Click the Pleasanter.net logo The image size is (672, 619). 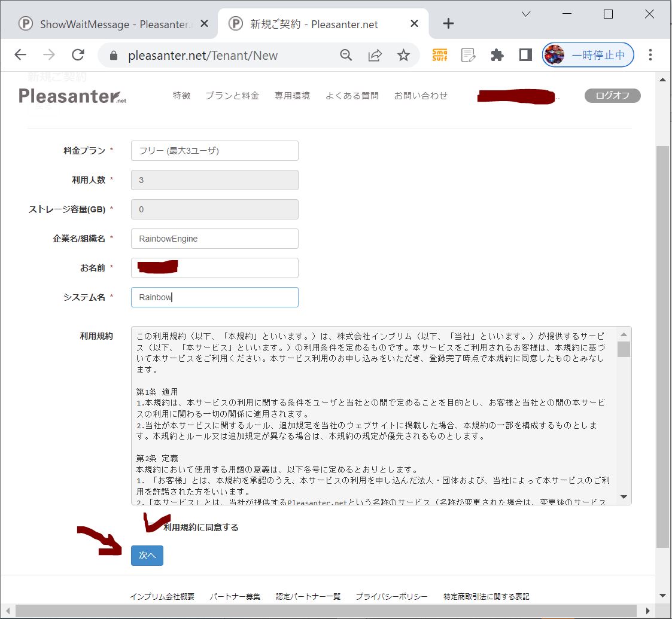(72, 96)
